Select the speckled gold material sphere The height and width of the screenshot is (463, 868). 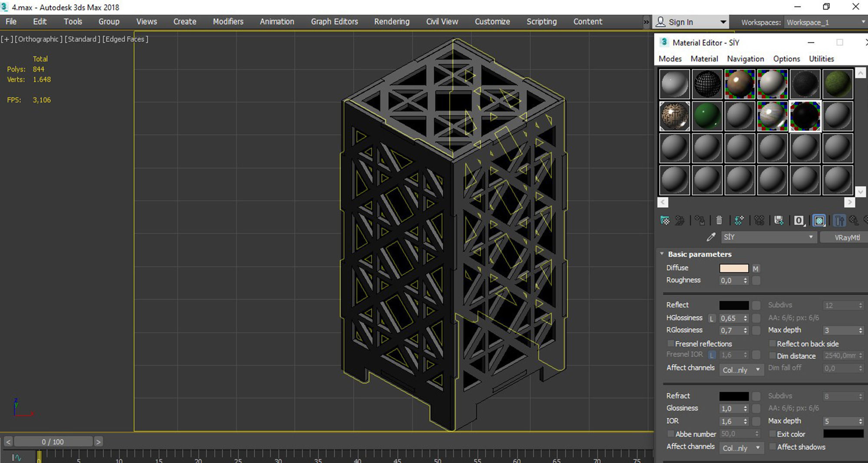click(x=674, y=116)
